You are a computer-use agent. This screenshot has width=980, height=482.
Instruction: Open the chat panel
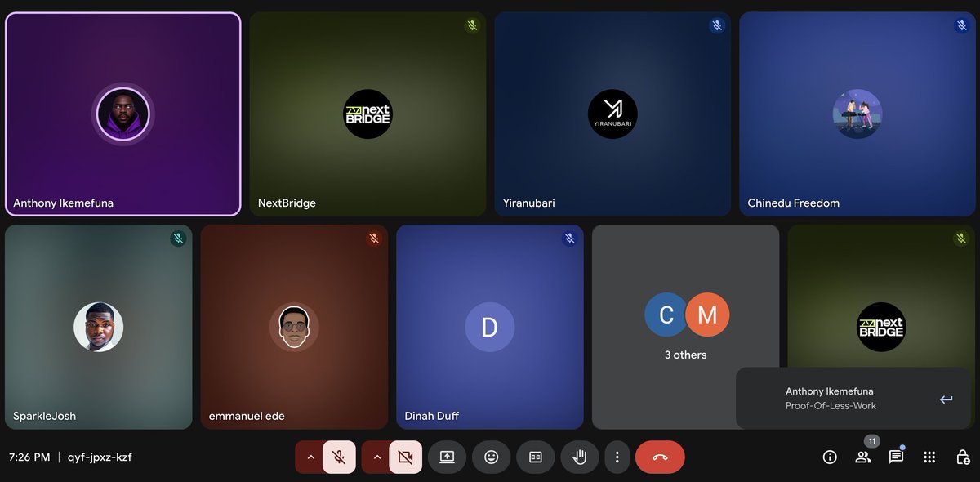[896, 457]
